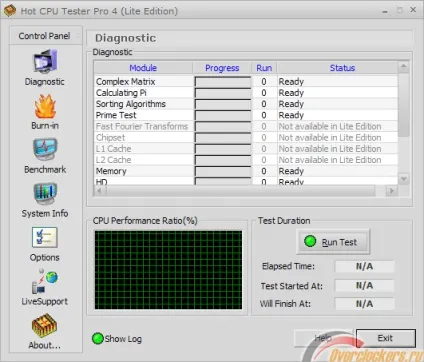Click the Test Started At N/A field

tap(364, 286)
